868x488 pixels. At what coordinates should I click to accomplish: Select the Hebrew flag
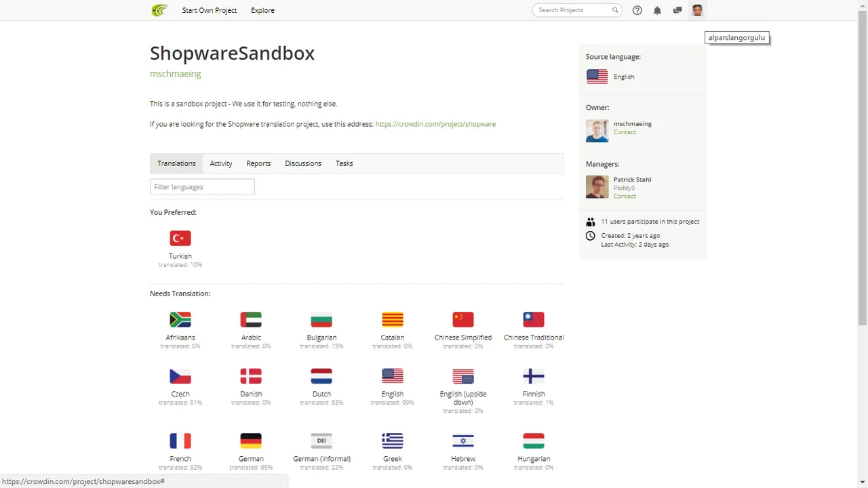[463, 441]
